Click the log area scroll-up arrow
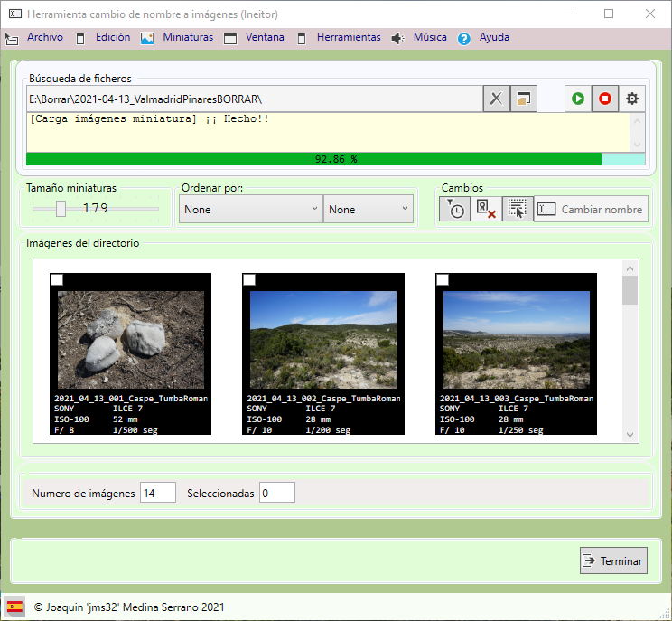Screen dimensions: 672x621 [638, 121]
